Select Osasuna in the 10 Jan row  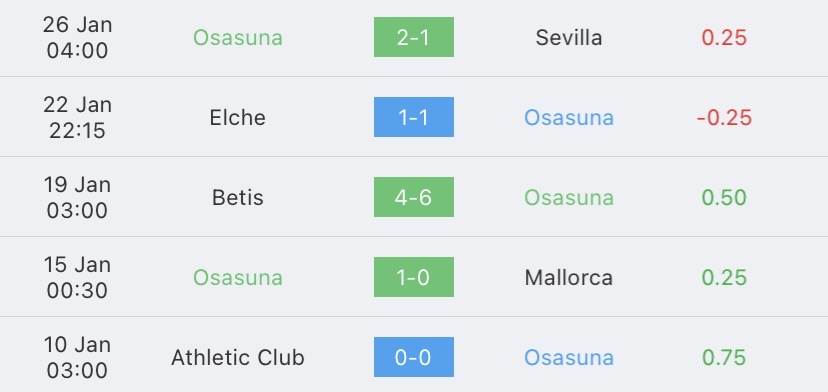point(569,358)
